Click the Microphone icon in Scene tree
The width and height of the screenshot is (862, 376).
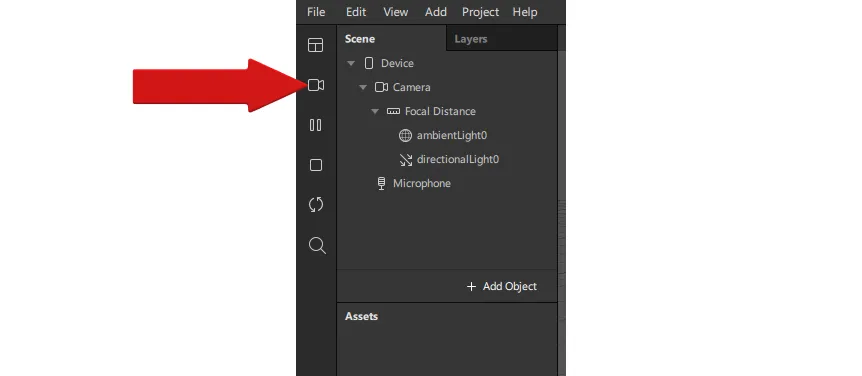[x=382, y=184]
